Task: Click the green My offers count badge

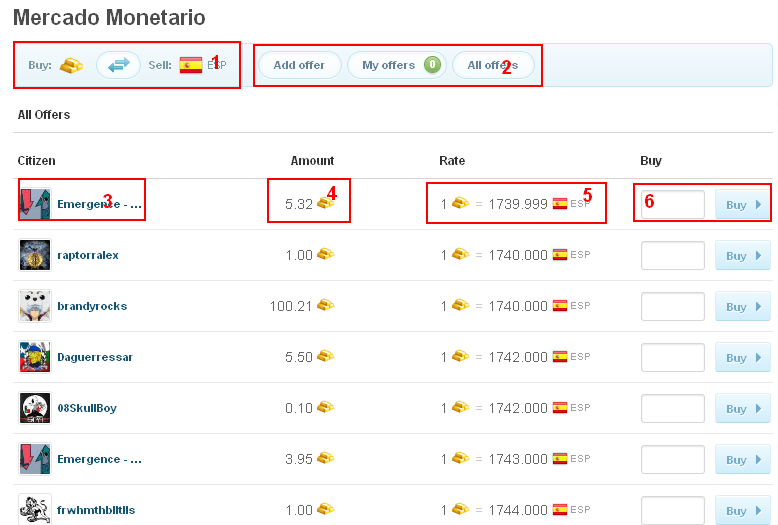Action: (x=432, y=65)
